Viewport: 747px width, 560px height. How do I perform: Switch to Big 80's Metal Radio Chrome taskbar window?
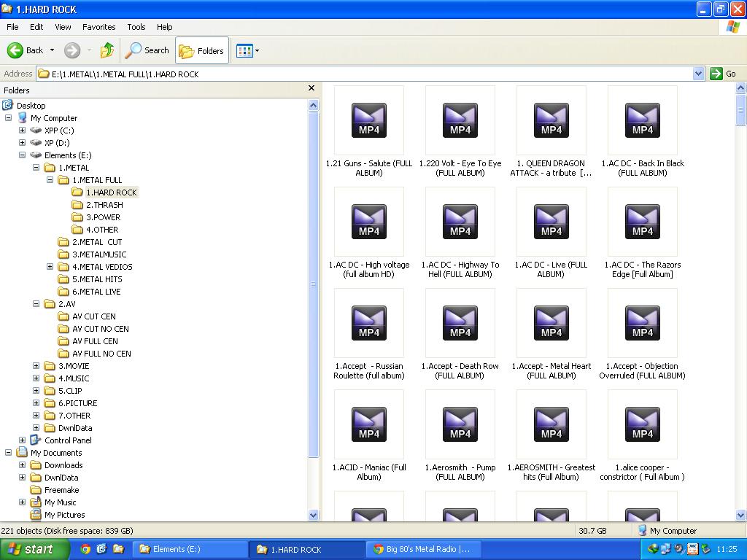pyautogui.click(x=422, y=549)
